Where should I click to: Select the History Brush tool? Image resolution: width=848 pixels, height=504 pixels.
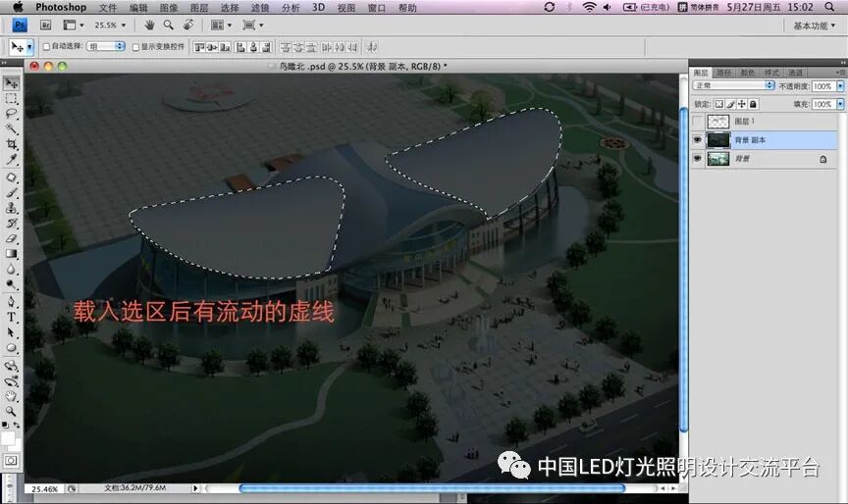(12, 224)
